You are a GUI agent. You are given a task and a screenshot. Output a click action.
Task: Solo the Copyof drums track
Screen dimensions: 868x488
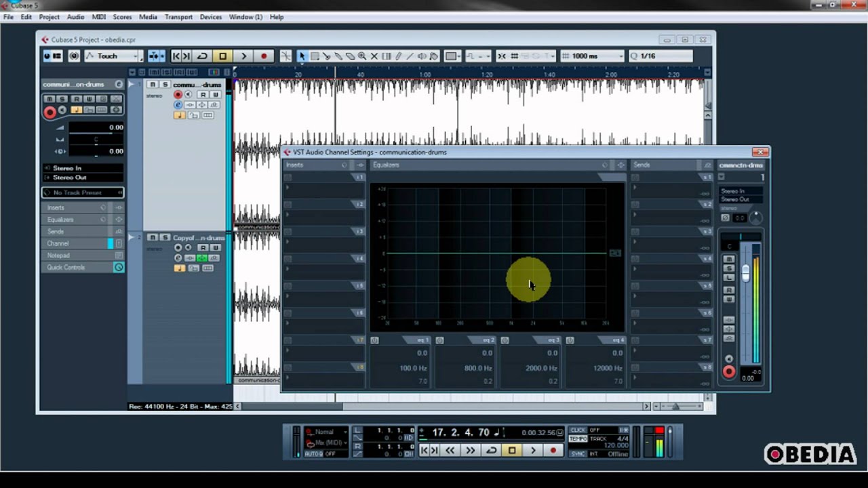click(165, 237)
